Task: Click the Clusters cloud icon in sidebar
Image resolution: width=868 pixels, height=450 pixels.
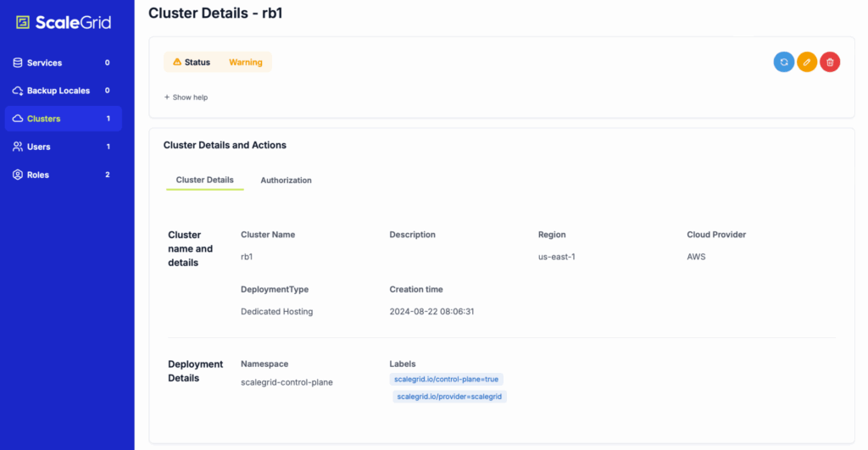Action: (18, 119)
